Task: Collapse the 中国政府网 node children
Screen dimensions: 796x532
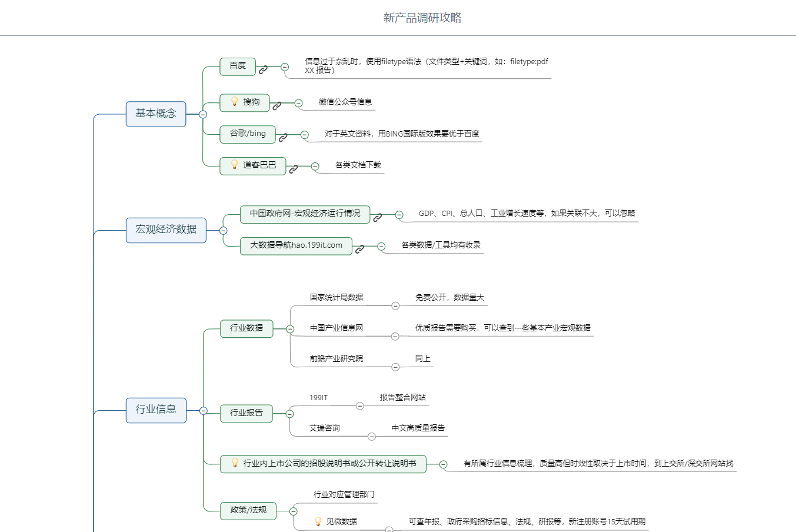Action: tap(399, 215)
